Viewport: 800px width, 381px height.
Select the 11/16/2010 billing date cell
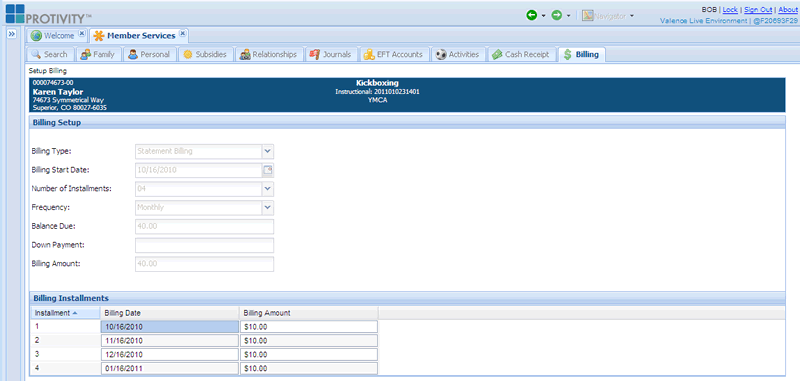pyautogui.click(x=169, y=341)
